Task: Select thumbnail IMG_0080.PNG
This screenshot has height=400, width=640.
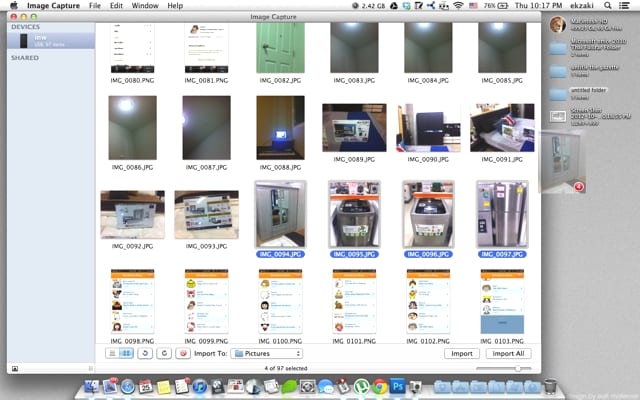Action: (x=132, y=48)
